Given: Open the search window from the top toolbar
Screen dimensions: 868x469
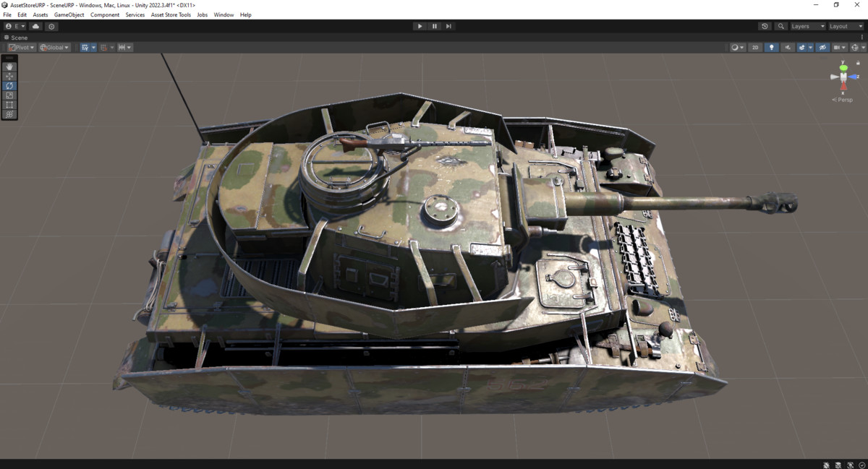Looking at the screenshot, I should tap(780, 26).
